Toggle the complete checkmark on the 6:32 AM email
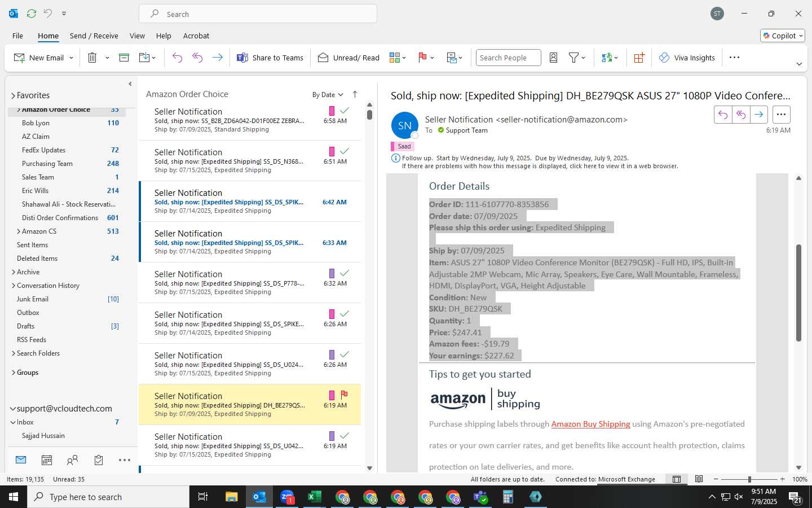Viewport: 812px width, 508px height. [x=344, y=273]
